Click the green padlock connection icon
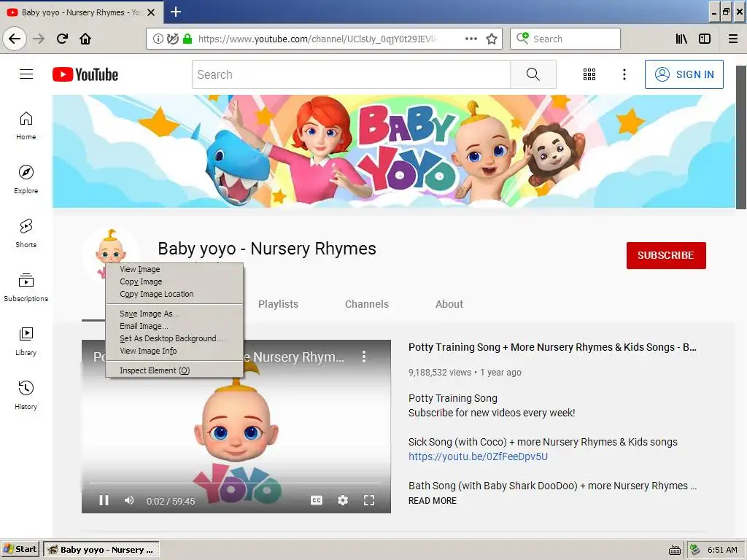This screenshot has height=560, width=747. (x=187, y=39)
